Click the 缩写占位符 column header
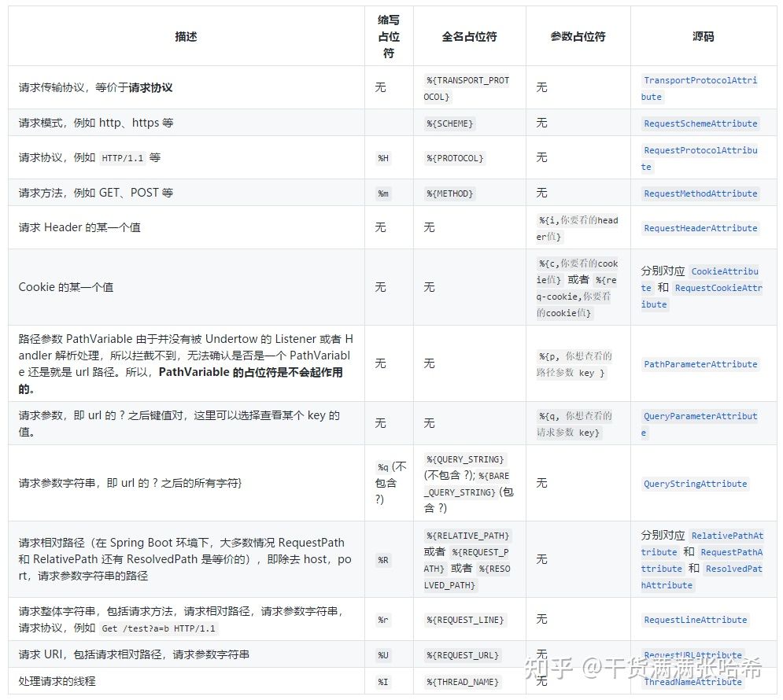The width and height of the screenshot is (783, 700). (389, 36)
